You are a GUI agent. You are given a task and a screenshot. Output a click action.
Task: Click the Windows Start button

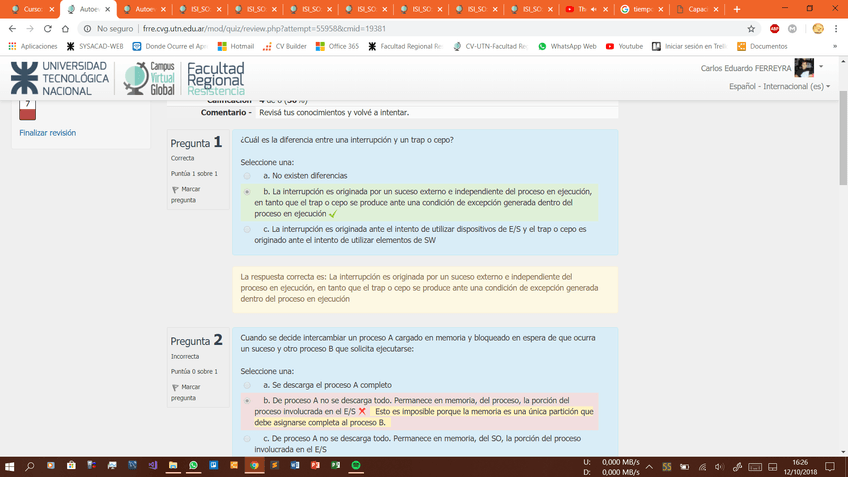click(10, 466)
